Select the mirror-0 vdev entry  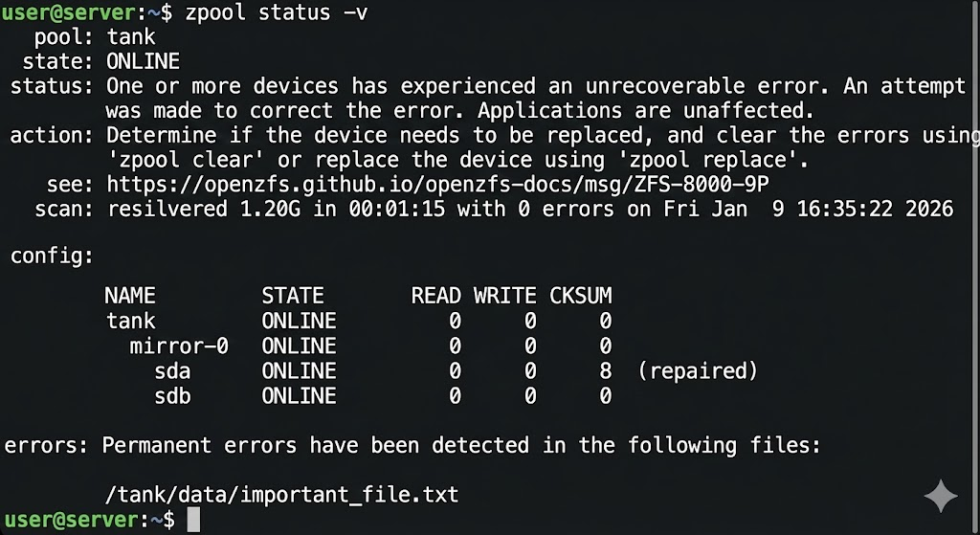coord(179,346)
